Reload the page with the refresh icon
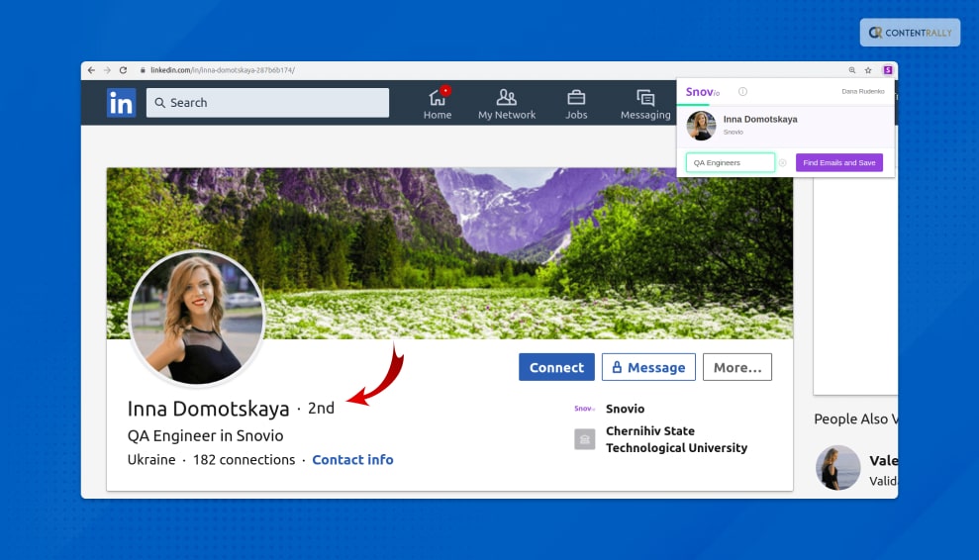Image resolution: width=979 pixels, height=560 pixels. click(x=123, y=70)
